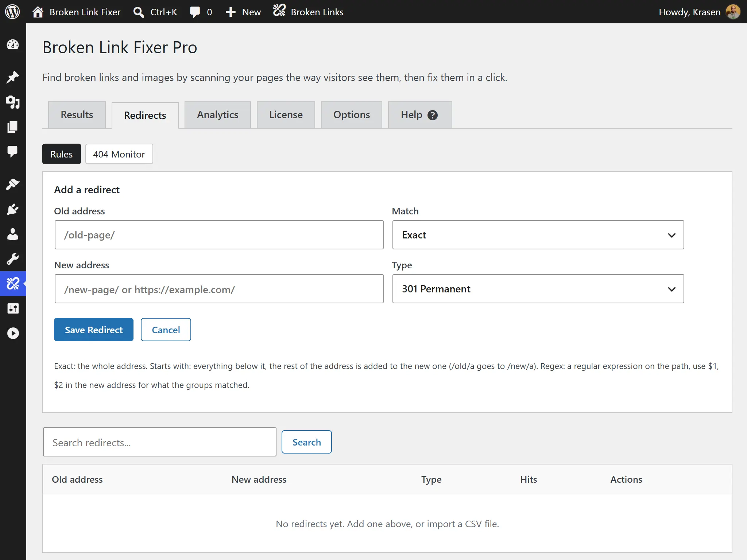
Task: Open the Media library in the sidebar
Action: coord(13,102)
